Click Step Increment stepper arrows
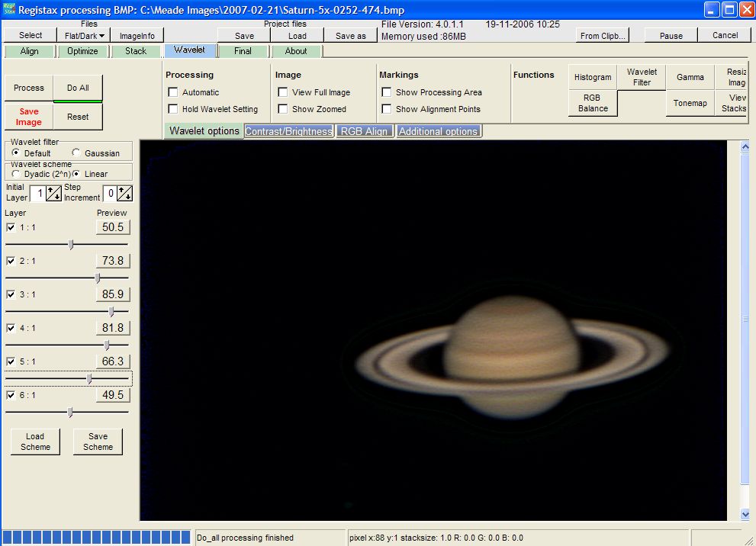The width and height of the screenshot is (756, 546). coord(124,194)
